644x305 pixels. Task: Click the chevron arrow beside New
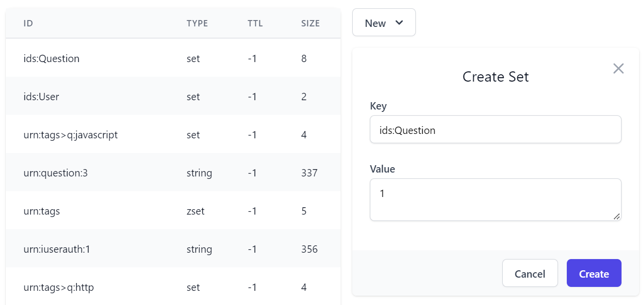coord(399,22)
